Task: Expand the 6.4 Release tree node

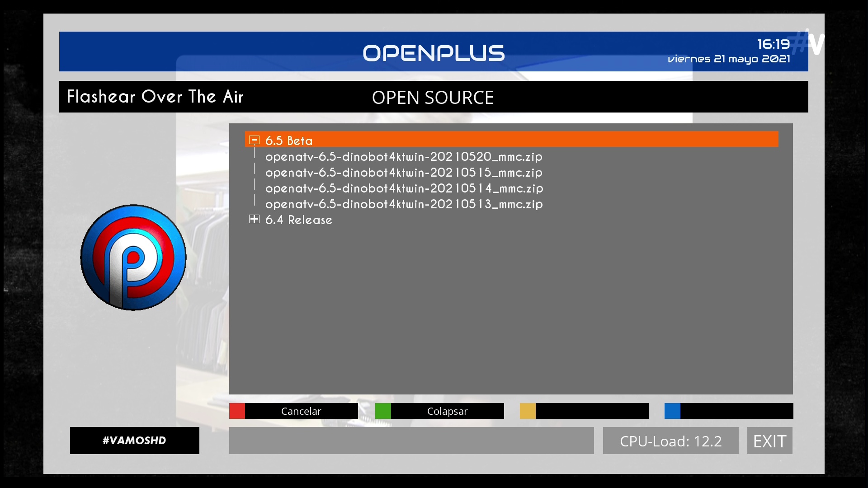Action: click(254, 219)
